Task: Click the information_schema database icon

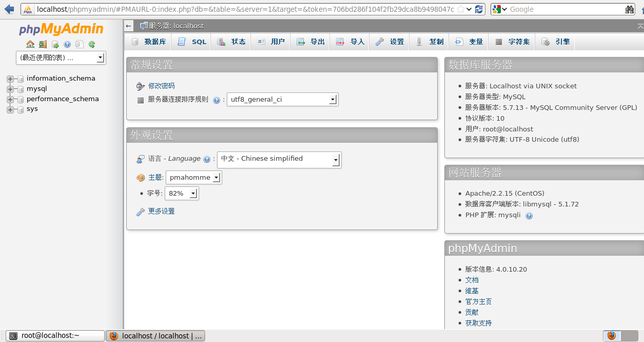Action: coord(21,79)
